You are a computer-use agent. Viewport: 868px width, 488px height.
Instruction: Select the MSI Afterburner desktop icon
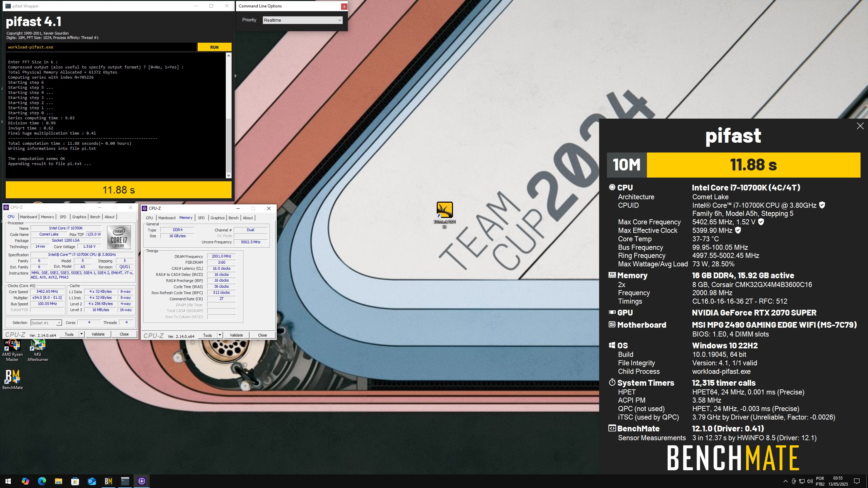click(38, 351)
